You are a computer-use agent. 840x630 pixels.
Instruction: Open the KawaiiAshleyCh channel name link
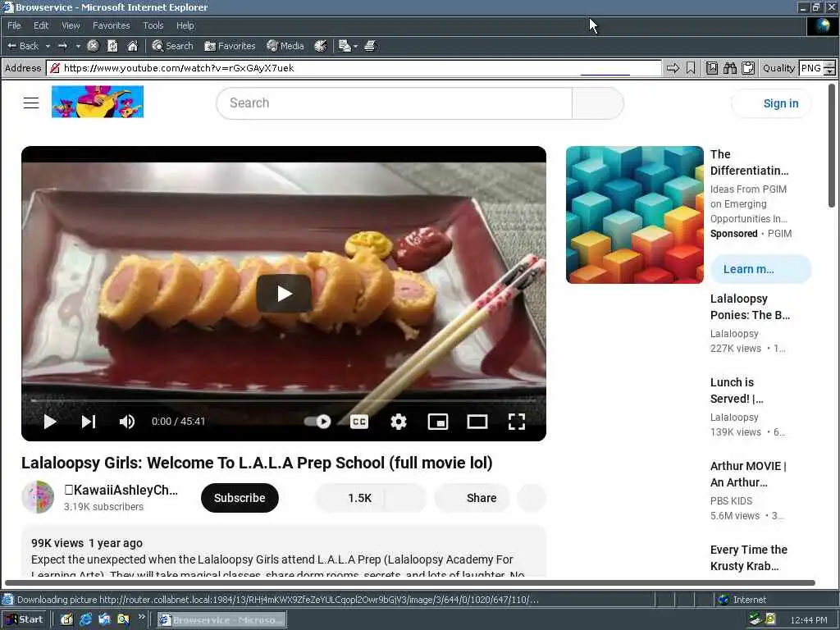tap(121, 491)
